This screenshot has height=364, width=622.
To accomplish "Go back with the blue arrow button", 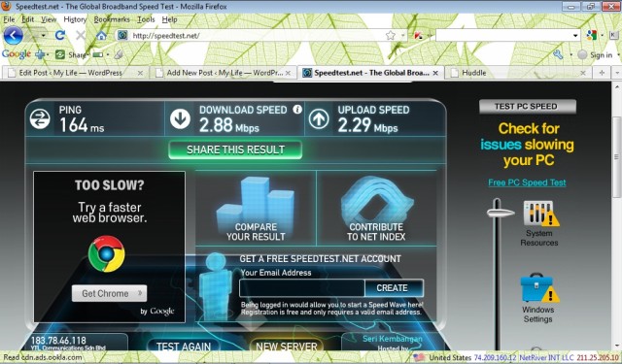I will tap(13, 36).
